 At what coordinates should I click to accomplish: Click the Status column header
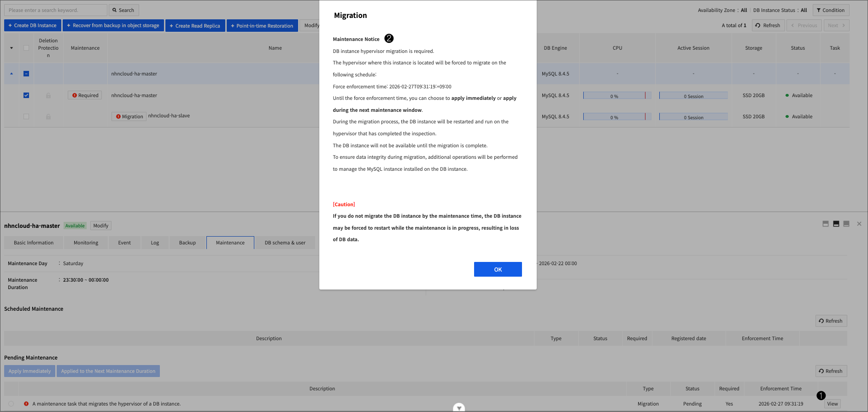pos(798,48)
